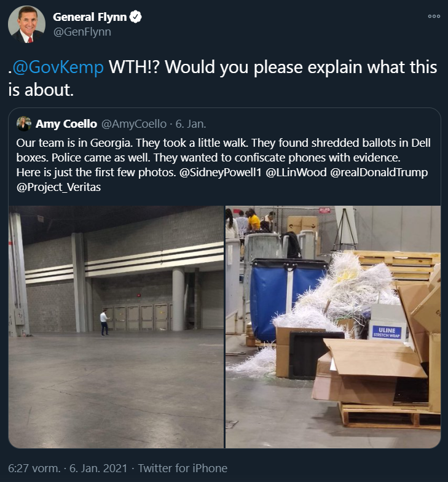The image size is (448, 482).
Task: Click the blue verified badge
Action: coord(135,17)
